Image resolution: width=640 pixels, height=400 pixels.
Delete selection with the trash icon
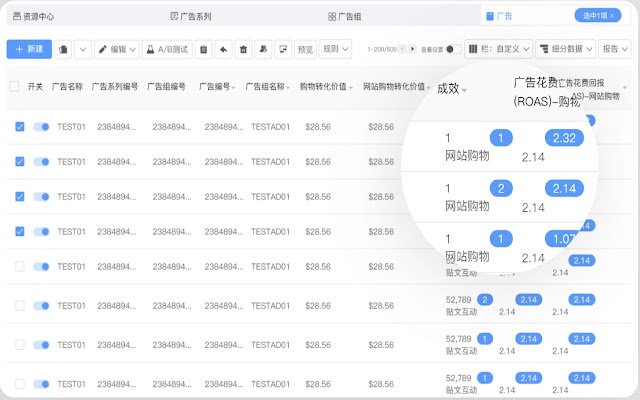tap(243, 49)
